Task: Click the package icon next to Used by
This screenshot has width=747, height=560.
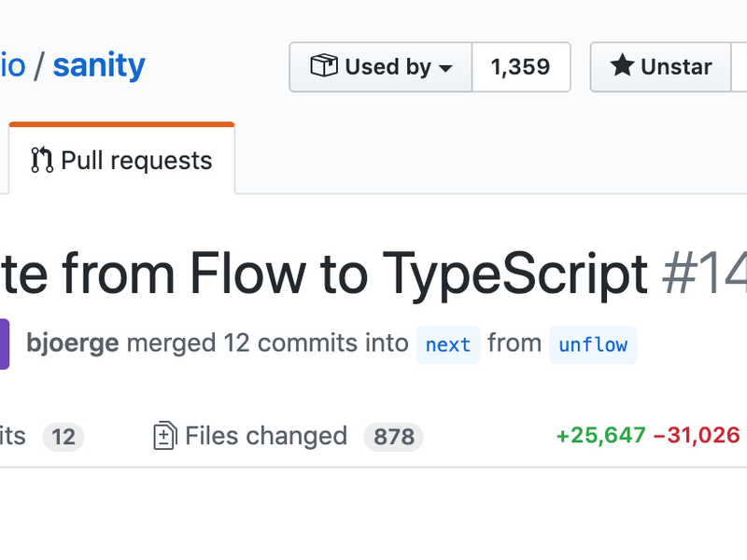Action: click(324, 66)
